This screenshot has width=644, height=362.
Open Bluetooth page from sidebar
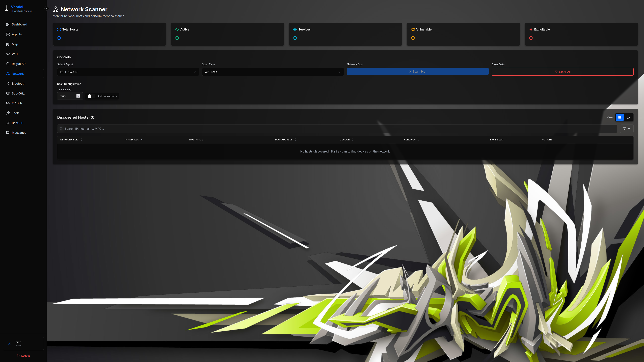coord(18,83)
